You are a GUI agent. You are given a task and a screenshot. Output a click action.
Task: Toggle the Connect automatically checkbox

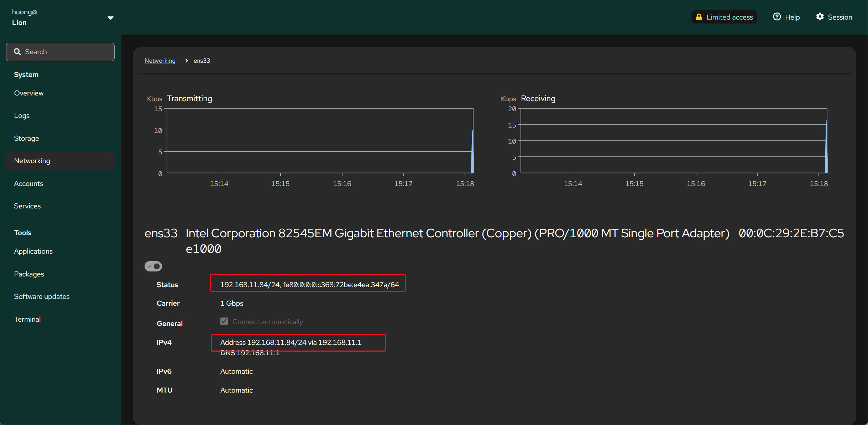pos(224,321)
